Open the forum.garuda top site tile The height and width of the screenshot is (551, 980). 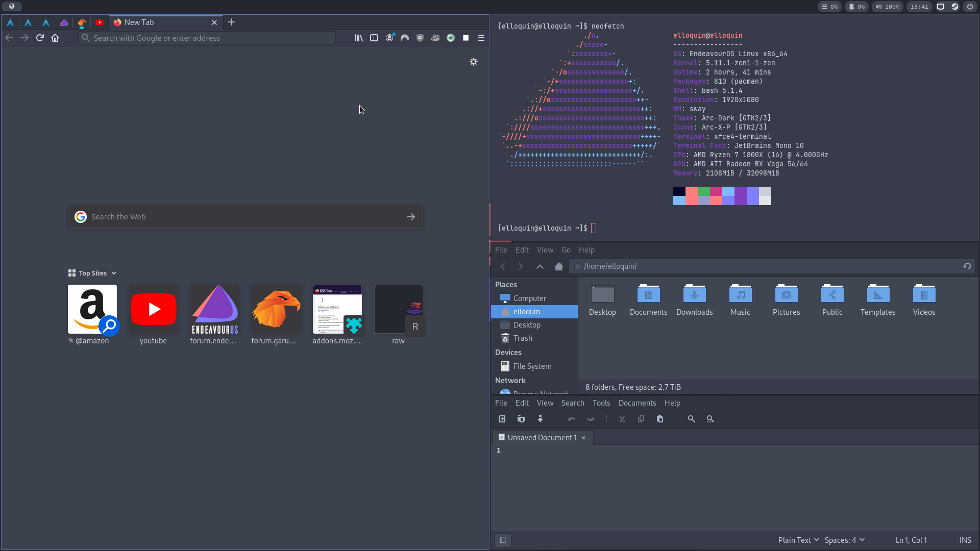coord(276,315)
